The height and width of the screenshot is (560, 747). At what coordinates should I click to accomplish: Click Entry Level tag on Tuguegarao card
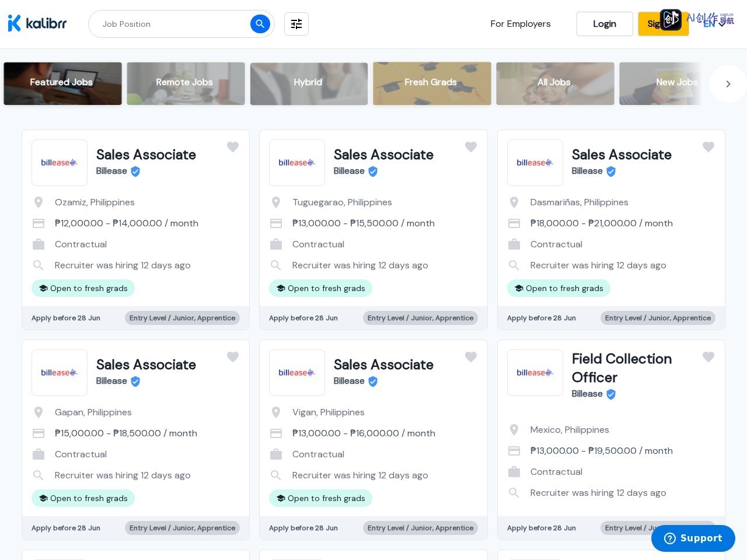[x=420, y=318]
